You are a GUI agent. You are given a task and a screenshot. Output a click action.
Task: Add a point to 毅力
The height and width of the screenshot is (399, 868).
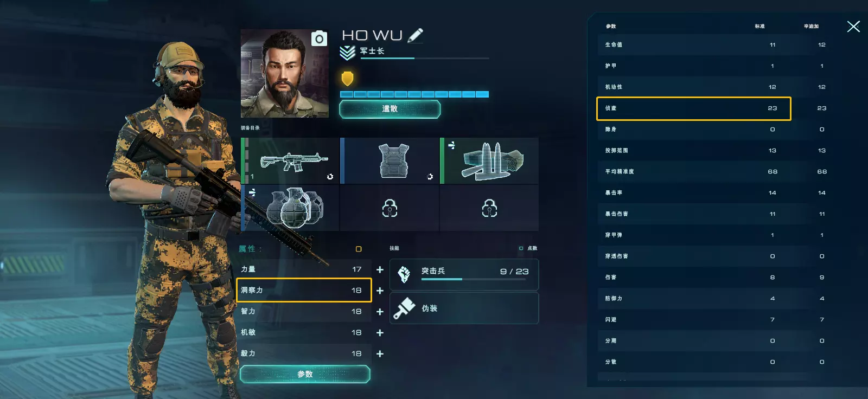point(380,354)
